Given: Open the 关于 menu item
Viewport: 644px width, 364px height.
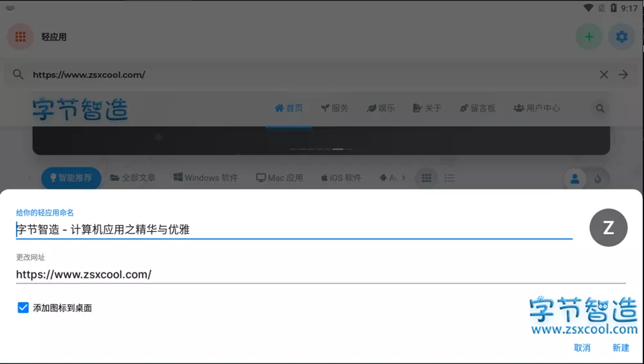Looking at the screenshot, I should click(x=427, y=108).
